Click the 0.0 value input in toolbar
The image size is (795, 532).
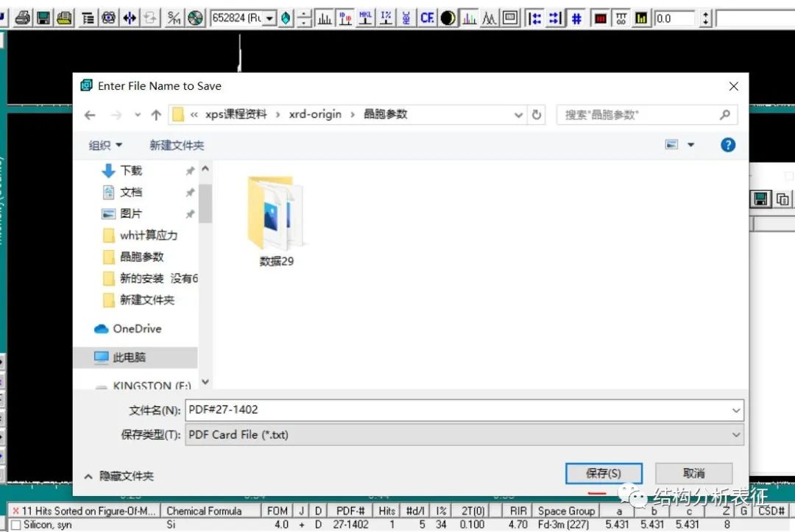(674, 18)
